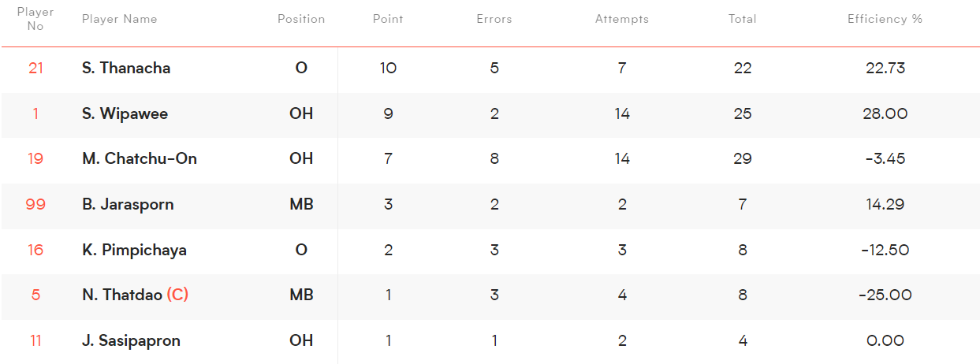Select player number 16
The image size is (980, 364).
[35, 250]
